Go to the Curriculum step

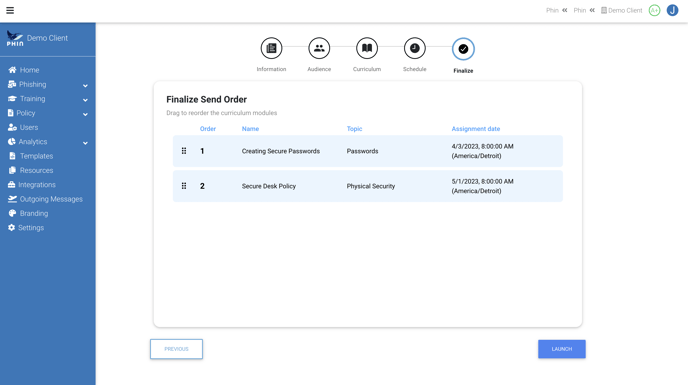click(367, 48)
